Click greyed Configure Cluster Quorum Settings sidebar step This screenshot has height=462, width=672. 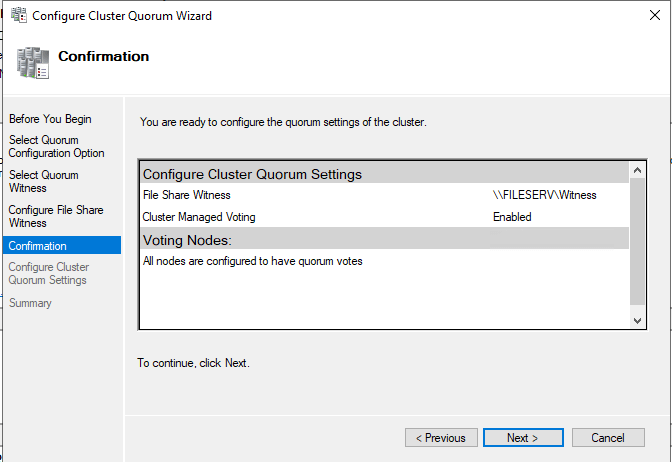click(x=48, y=273)
